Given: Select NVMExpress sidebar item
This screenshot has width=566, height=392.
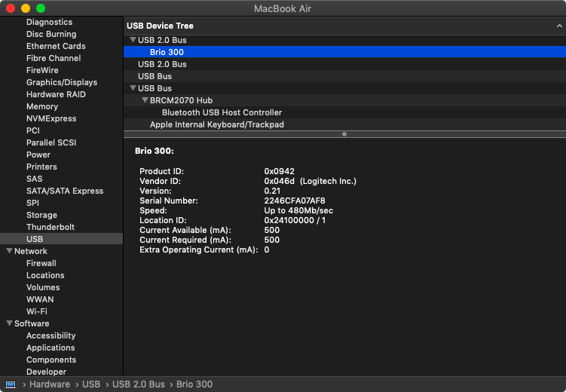Looking at the screenshot, I should click(x=51, y=118).
